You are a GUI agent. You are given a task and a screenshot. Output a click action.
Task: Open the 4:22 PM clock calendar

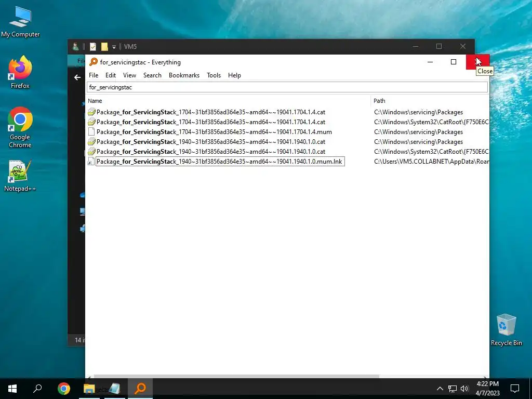487,389
